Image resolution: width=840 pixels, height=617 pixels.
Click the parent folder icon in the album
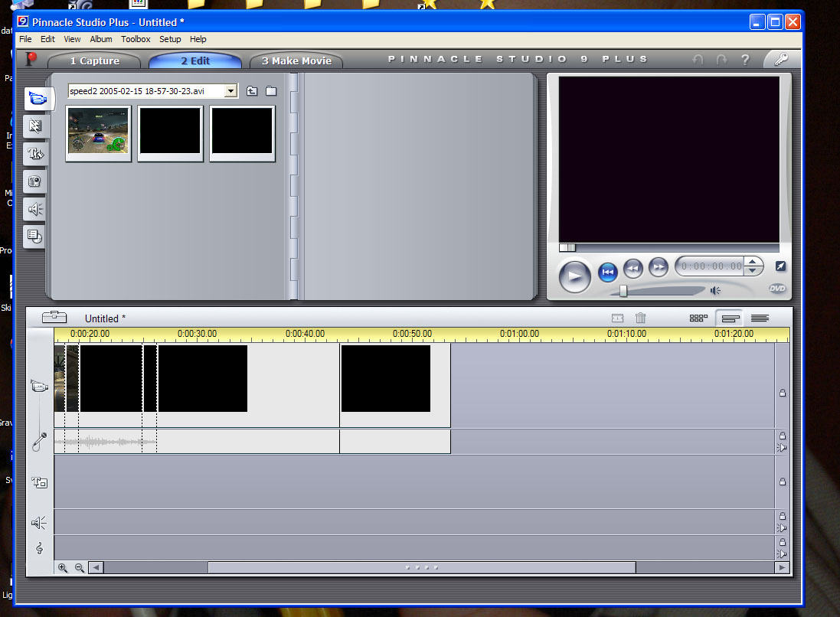point(252,91)
